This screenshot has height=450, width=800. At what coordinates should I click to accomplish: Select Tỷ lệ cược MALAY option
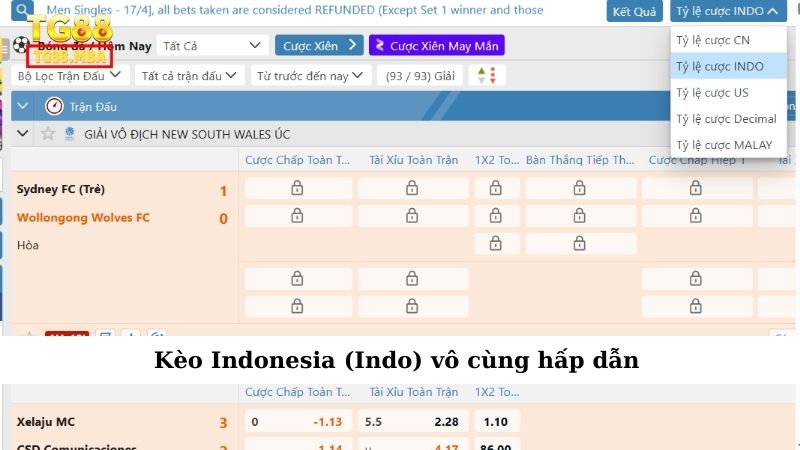tap(728, 145)
